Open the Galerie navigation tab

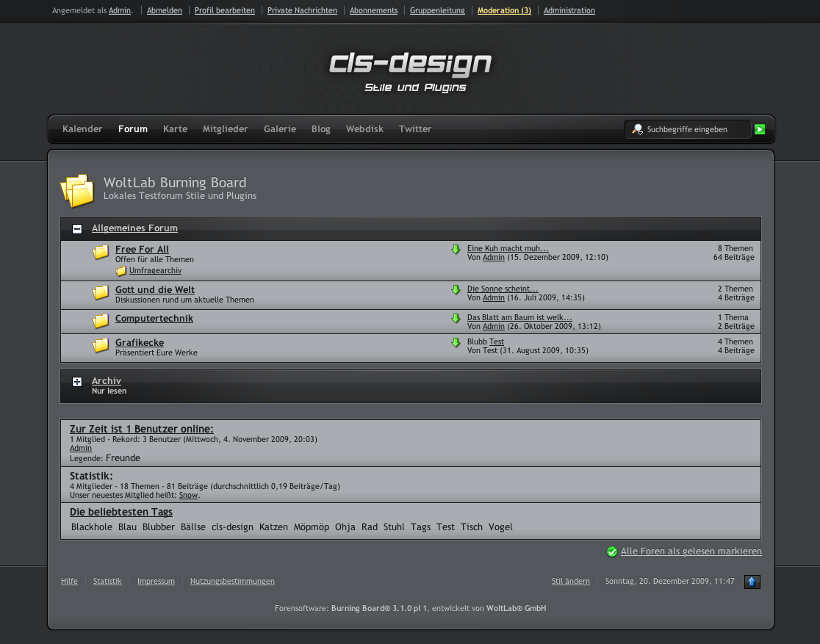(x=280, y=129)
